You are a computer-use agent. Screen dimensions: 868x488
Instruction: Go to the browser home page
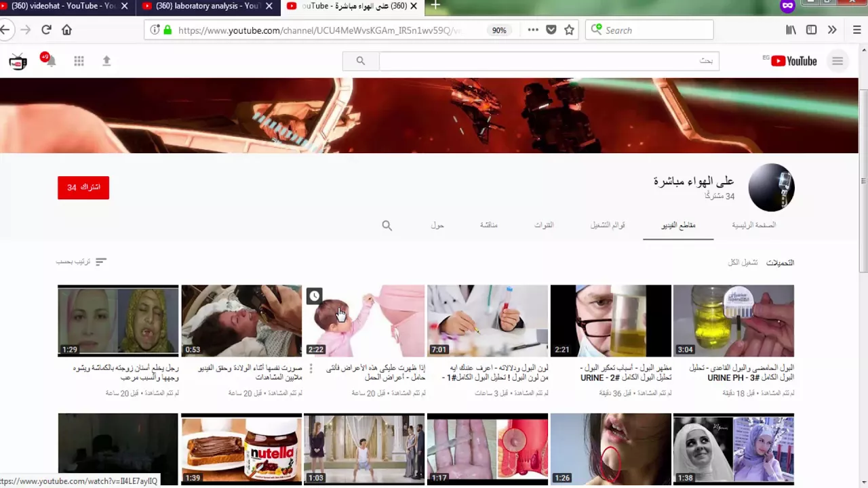click(x=66, y=30)
